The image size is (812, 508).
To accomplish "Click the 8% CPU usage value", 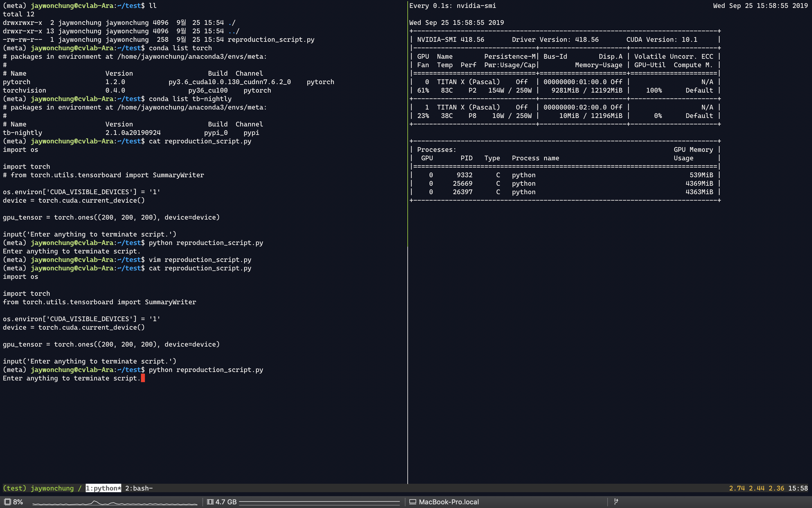I will (x=18, y=502).
